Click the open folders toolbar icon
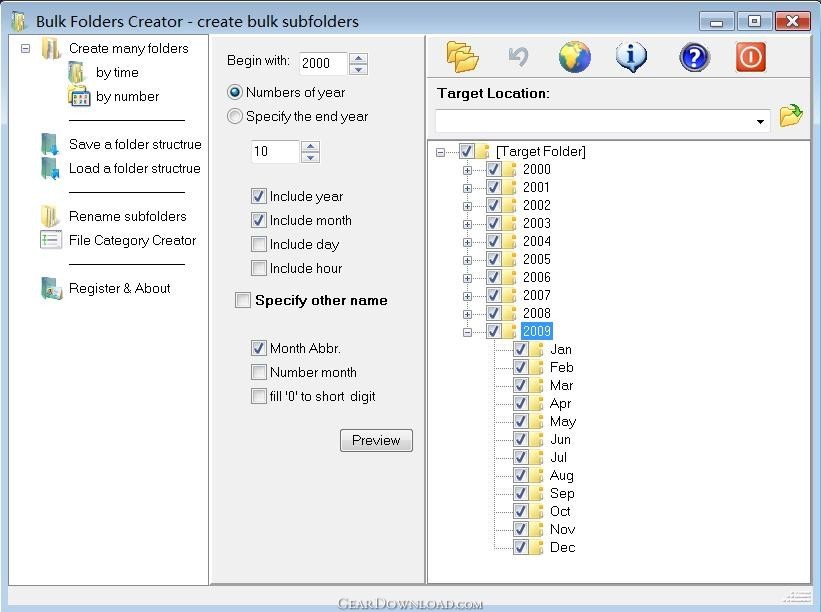 point(462,57)
